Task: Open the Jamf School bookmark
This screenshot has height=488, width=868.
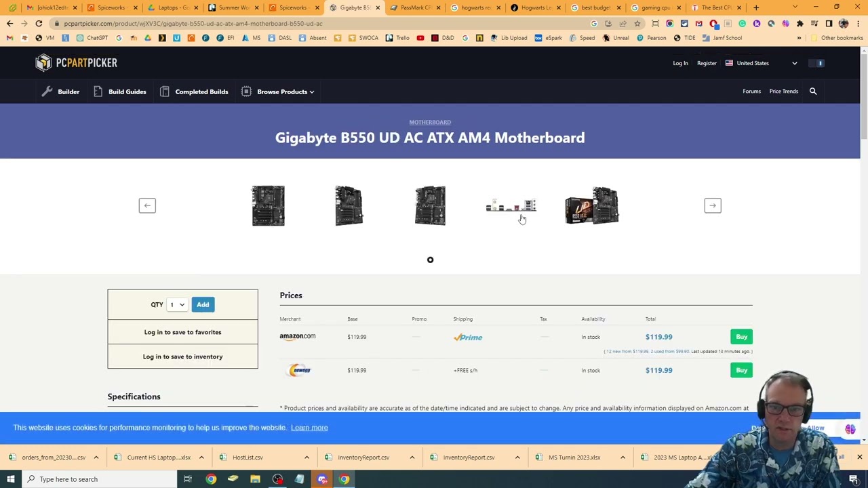Action: click(722, 38)
